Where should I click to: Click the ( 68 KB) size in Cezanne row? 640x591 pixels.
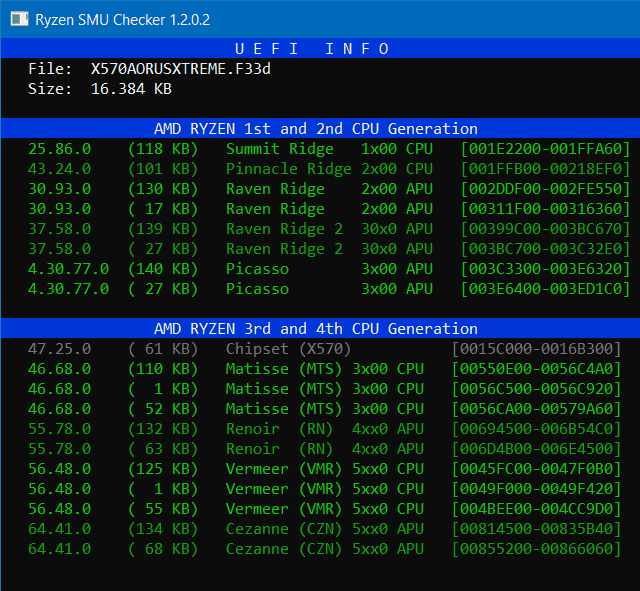point(163,549)
